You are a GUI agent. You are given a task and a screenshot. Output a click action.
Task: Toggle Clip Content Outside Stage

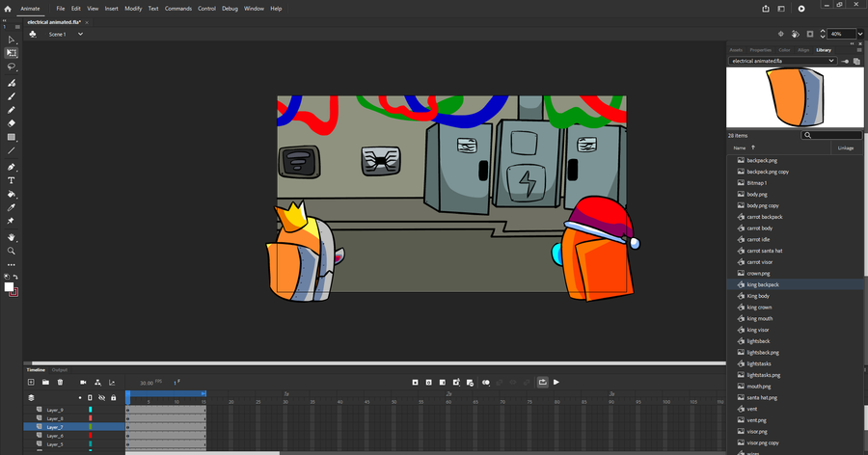click(810, 34)
